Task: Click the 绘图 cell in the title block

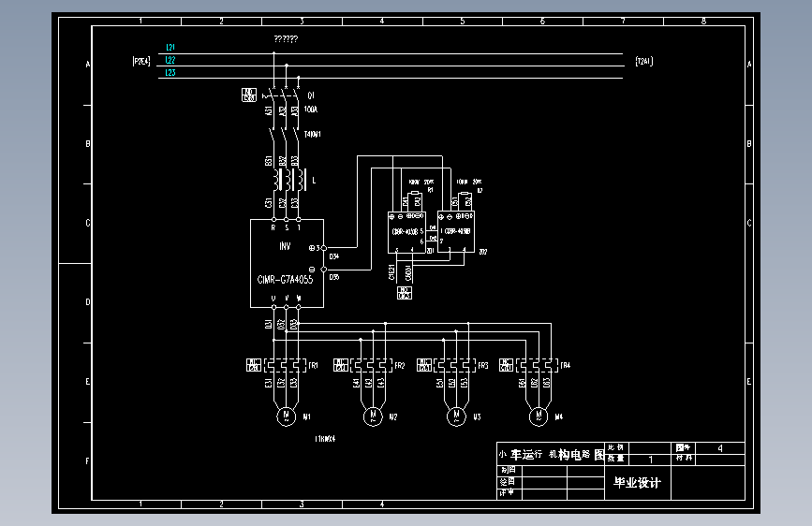Action: 509,481
